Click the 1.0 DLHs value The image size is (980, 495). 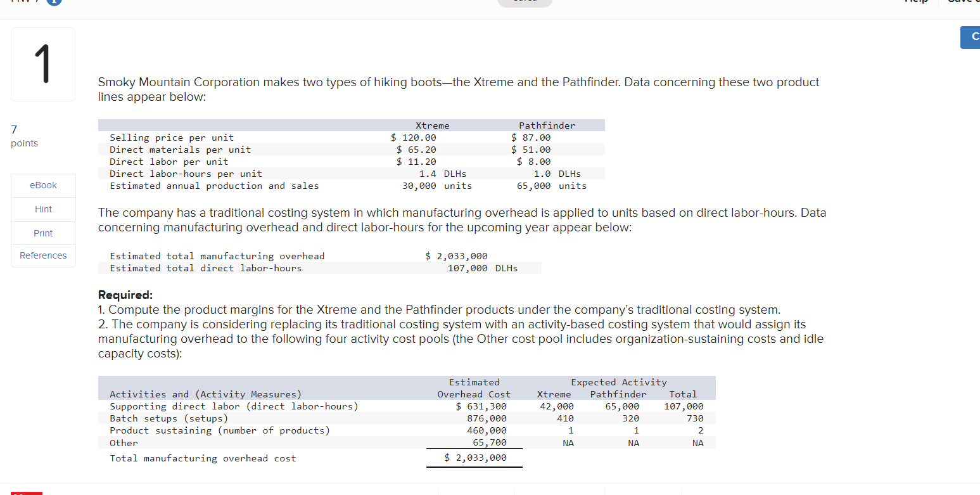[x=557, y=174]
